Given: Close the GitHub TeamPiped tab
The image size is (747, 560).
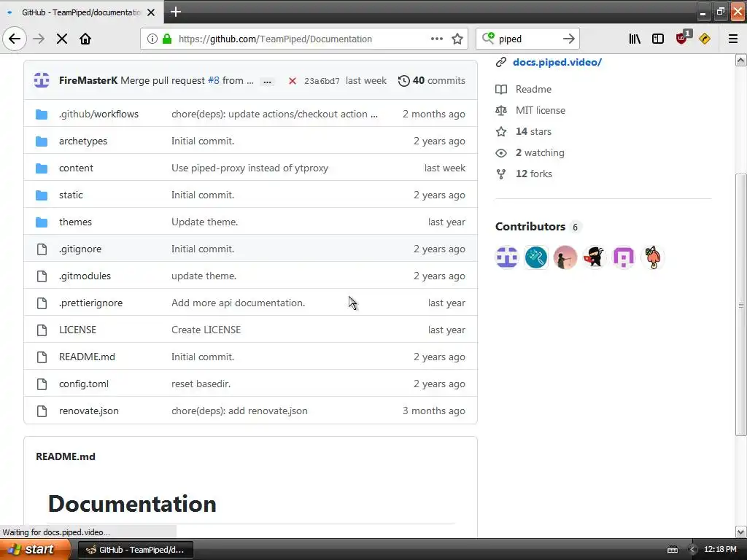Looking at the screenshot, I should (x=151, y=12).
